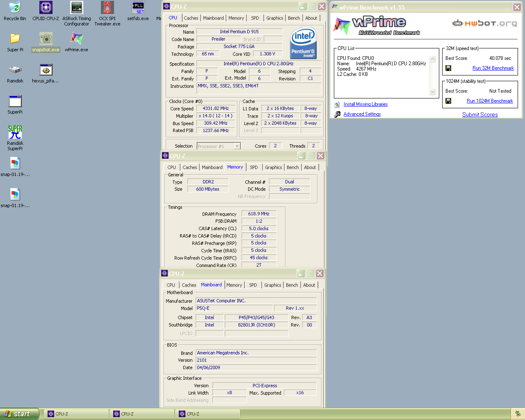Click the HWBOT.org logo
525x420 pixels.
tap(484, 23)
